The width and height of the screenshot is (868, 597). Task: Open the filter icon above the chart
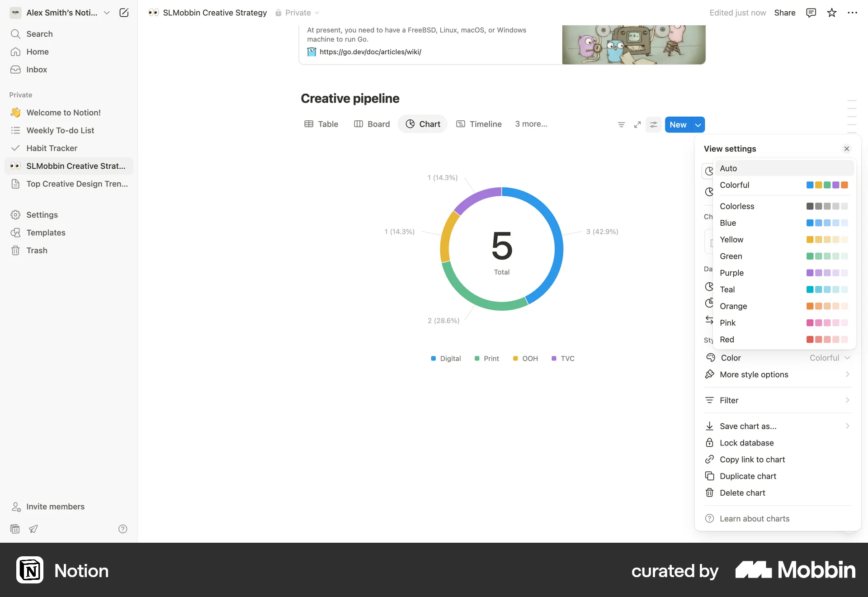[x=621, y=124]
